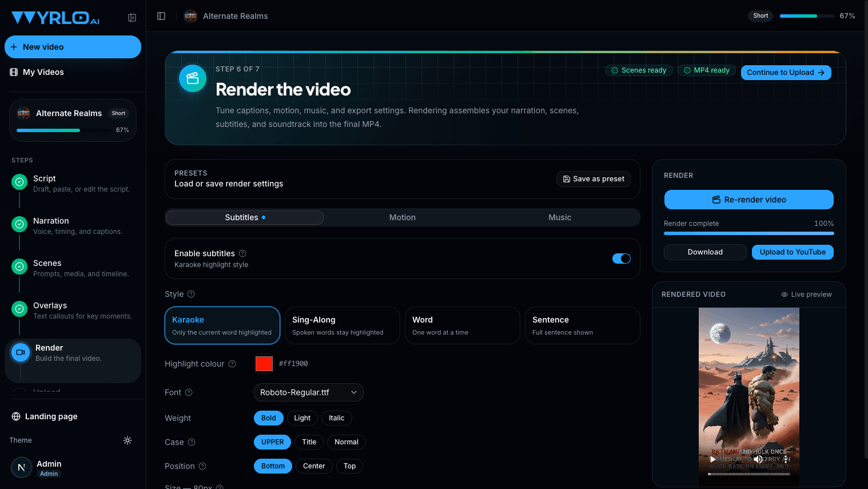Set subtitle position to Top
This screenshot has height=489, width=868.
pos(350,466)
